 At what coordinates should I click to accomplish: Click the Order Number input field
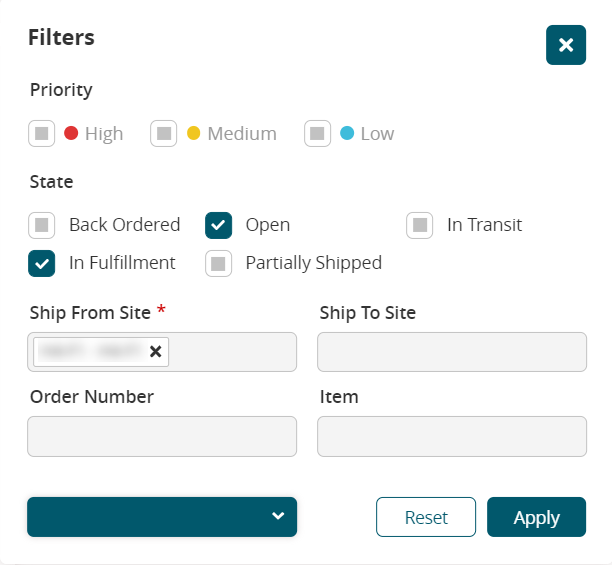tap(162, 436)
